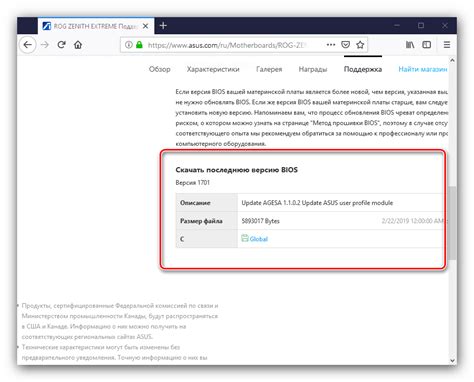Close the ROG ZENITH EXTREME tab

tap(146, 26)
